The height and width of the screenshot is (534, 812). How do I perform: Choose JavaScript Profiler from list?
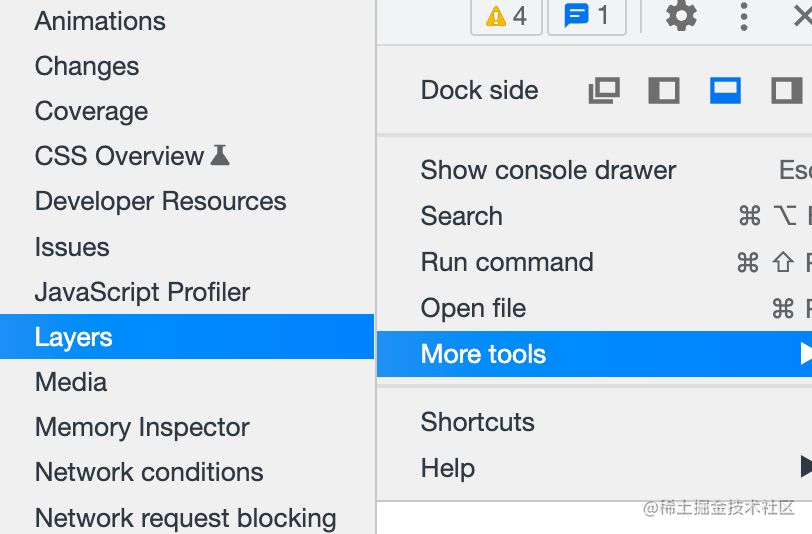tap(142, 292)
